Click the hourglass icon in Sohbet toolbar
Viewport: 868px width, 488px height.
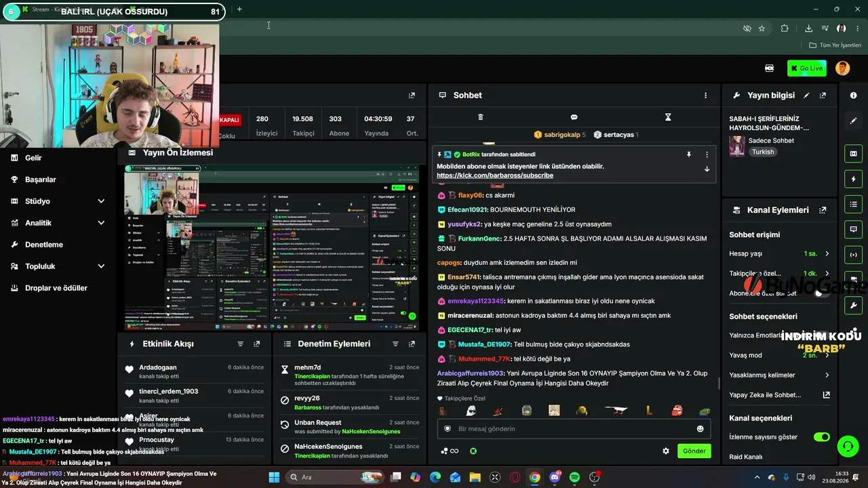667,117
